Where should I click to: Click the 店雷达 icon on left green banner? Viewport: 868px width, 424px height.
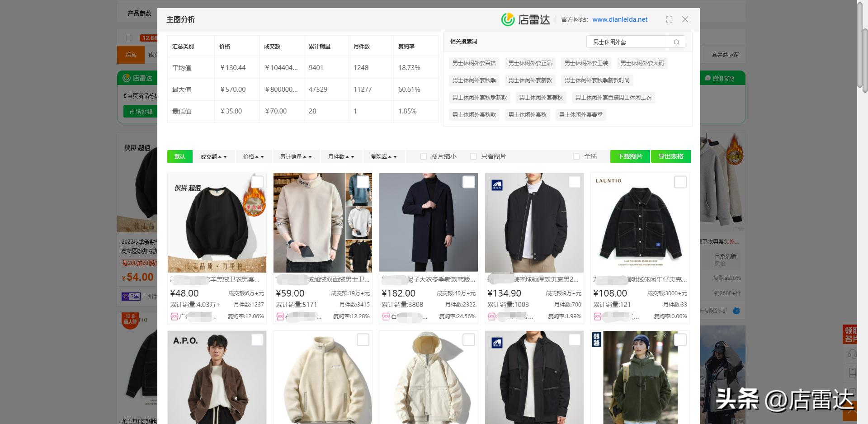tap(127, 78)
